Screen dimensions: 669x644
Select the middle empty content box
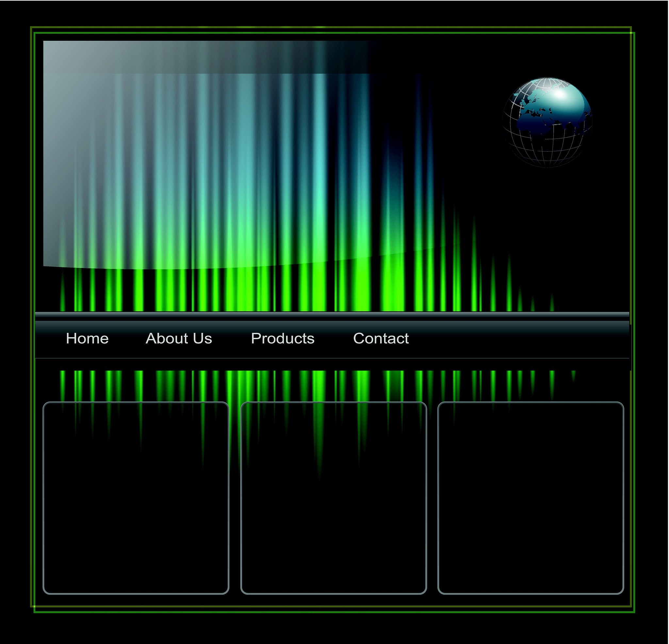(334, 498)
